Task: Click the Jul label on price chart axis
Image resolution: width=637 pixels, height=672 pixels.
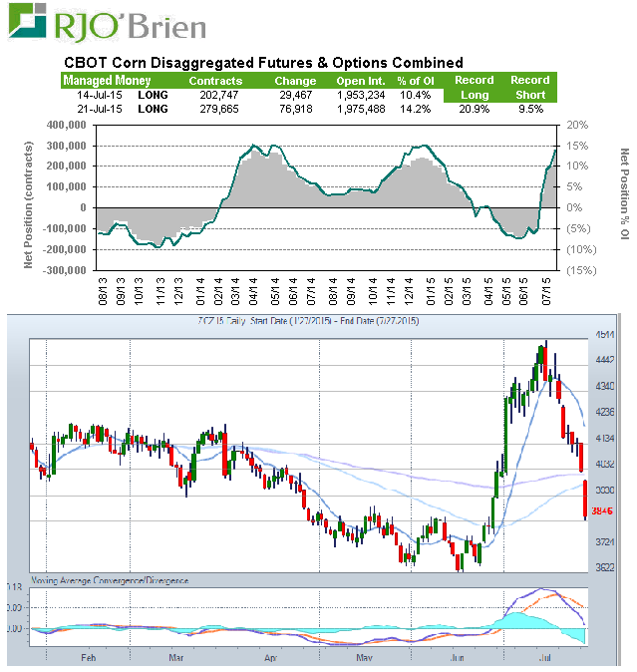Action: pyautogui.click(x=544, y=659)
